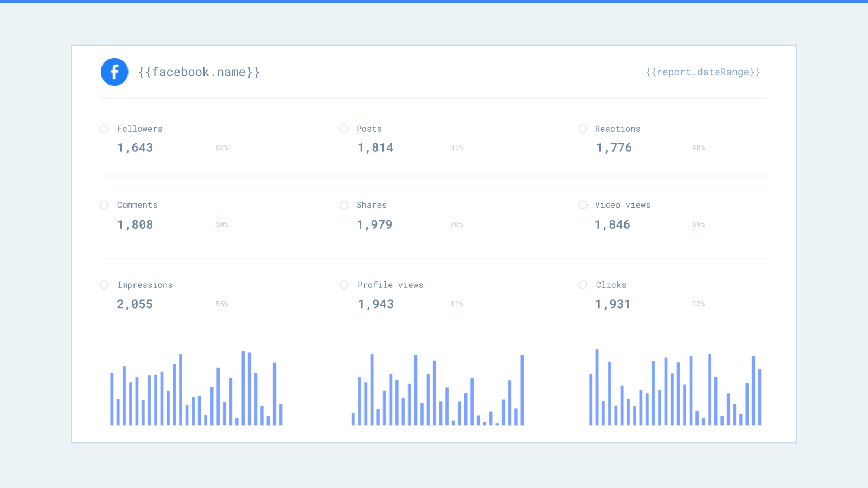Click the Profile views label
868x488 pixels.
pos(390,285)
